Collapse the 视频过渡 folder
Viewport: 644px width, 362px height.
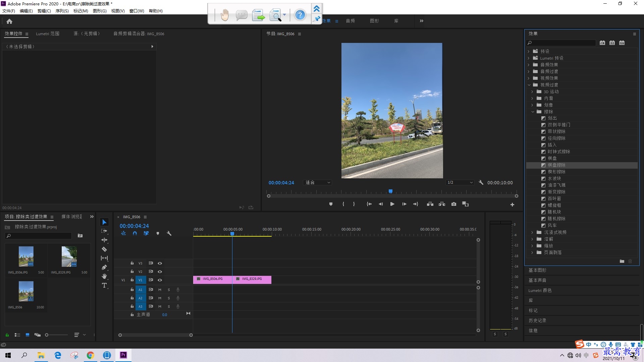[529, 85]
